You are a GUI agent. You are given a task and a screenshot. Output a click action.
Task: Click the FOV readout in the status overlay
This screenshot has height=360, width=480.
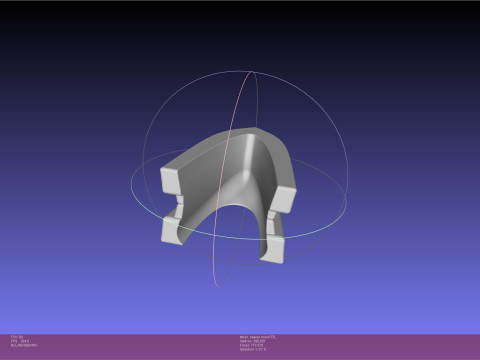(17, 337)
